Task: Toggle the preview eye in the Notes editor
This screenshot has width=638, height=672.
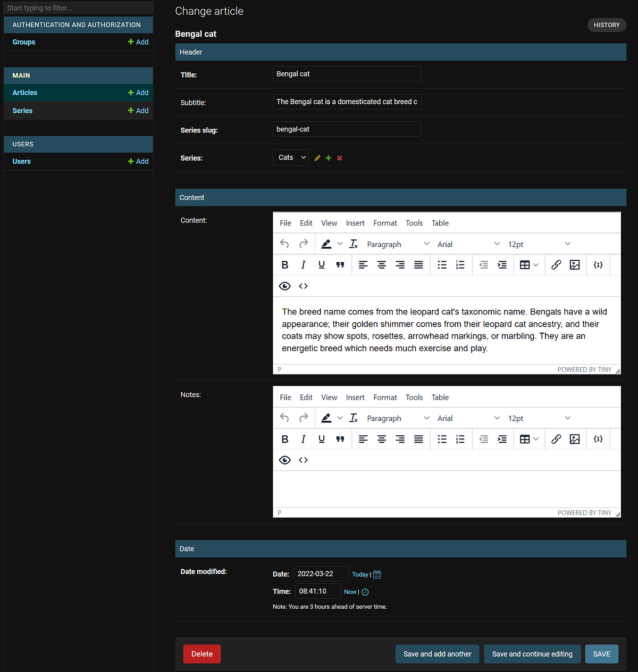Action: tap(284, 460)
